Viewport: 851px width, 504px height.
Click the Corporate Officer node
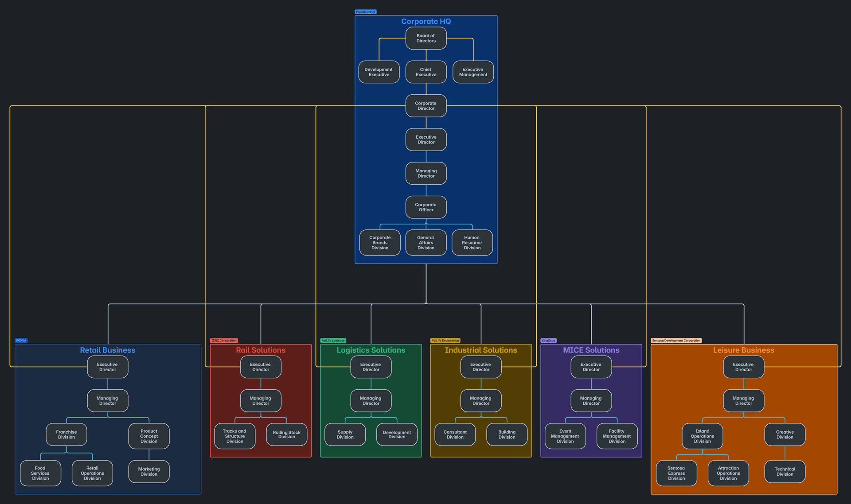[x=426, y=207]
